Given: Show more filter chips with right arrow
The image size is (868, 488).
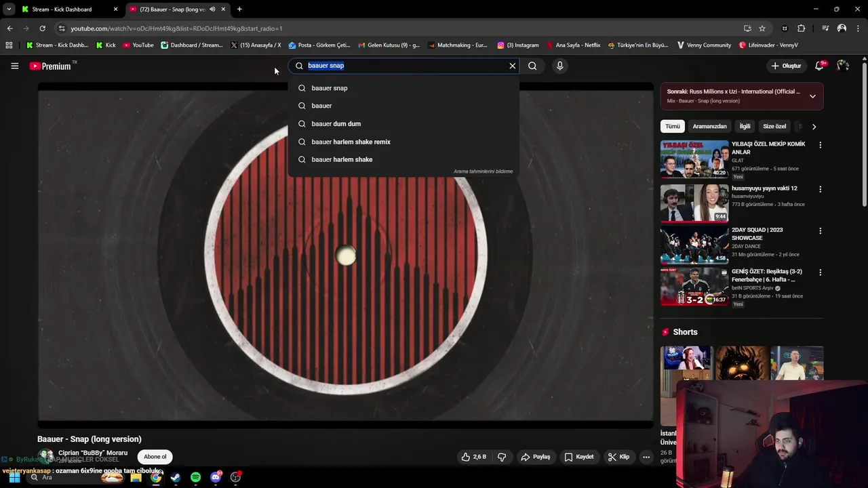Looking at the screenshot, I should point(814,126).
